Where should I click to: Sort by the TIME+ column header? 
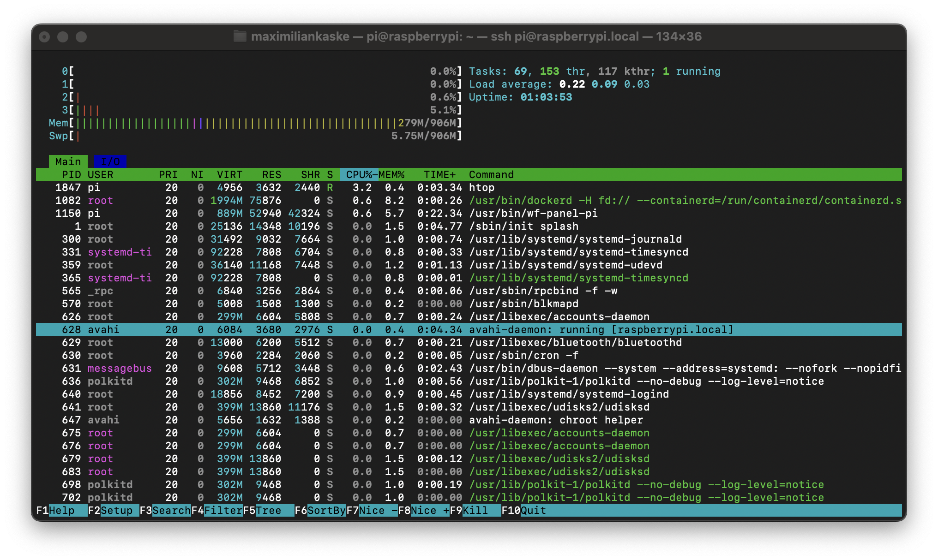pyautogui.click(x=439, y=174)
